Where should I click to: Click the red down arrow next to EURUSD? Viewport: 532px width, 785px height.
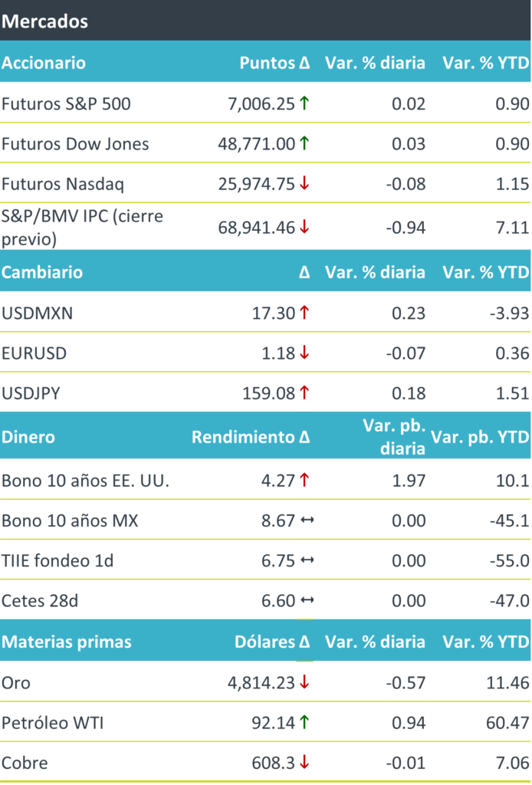(304, 353)
